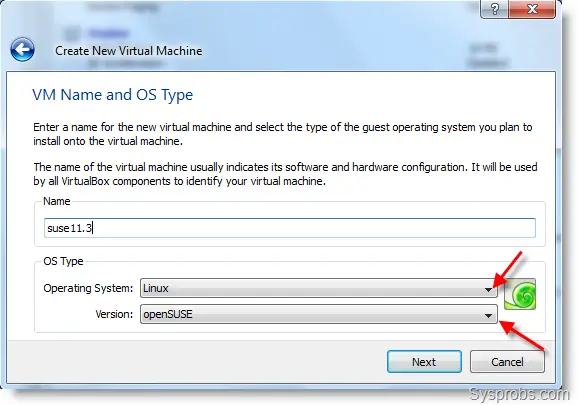Go back using the blue arrow button
Screen dimensions: 578x405
(22, 49)
